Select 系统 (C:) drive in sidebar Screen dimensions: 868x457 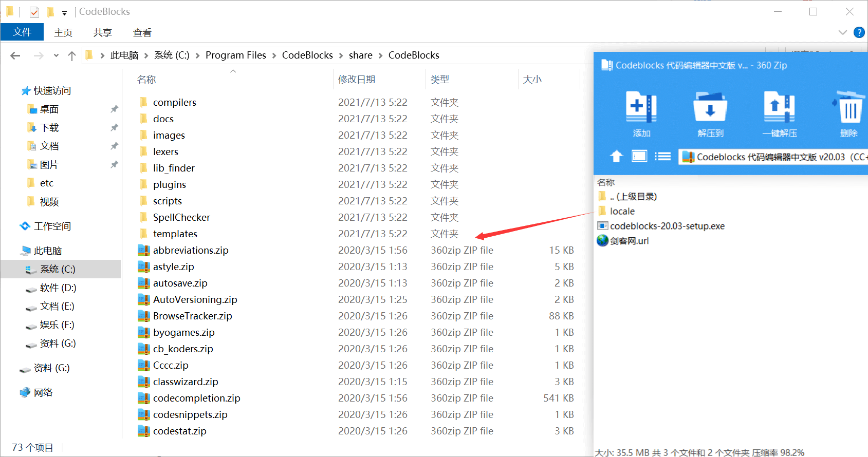61,269
